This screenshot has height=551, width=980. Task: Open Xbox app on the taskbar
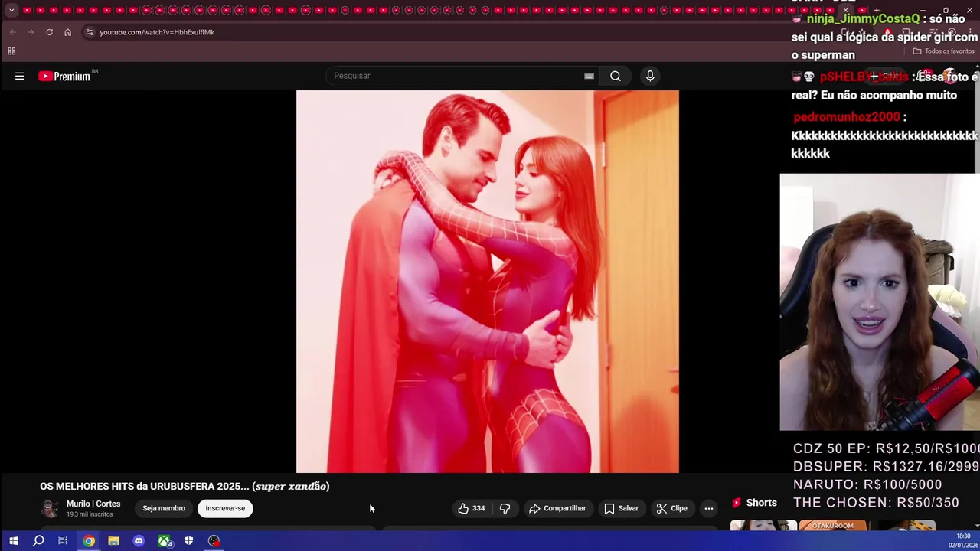[x=164, y=541]
